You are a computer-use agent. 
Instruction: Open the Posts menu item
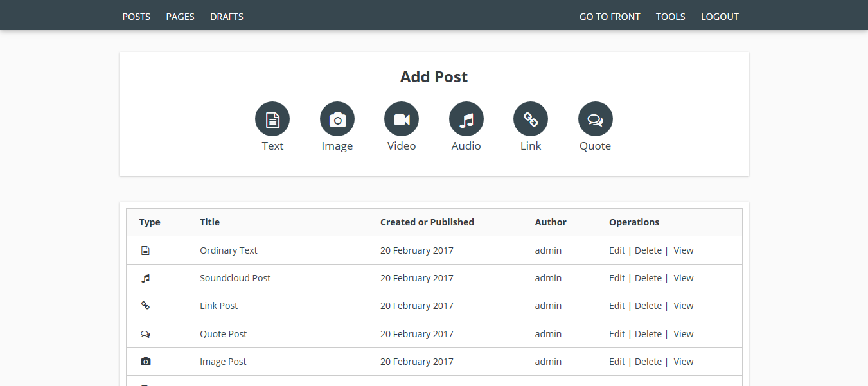[136, 17]
